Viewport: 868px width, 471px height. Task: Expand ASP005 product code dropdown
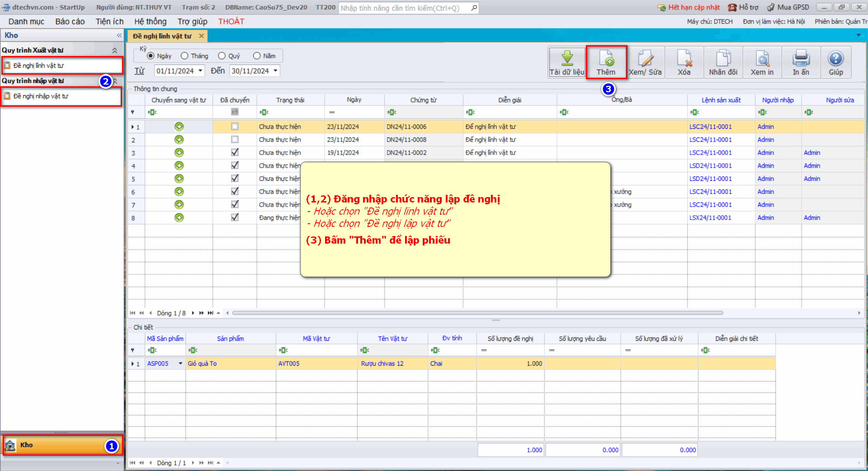point(180,364)
